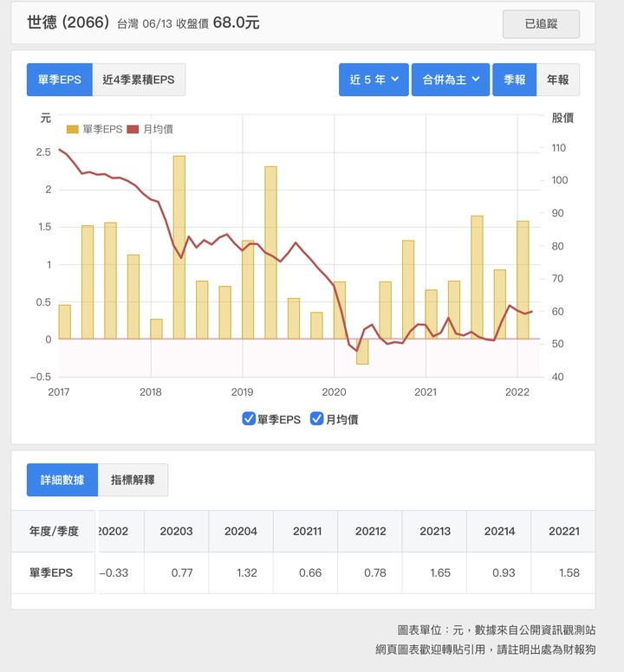
Task: Click the 20204 column header
Action: click(241, 532)
